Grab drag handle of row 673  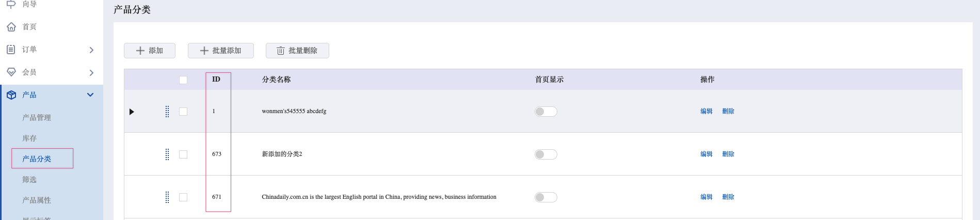[167, 154]
